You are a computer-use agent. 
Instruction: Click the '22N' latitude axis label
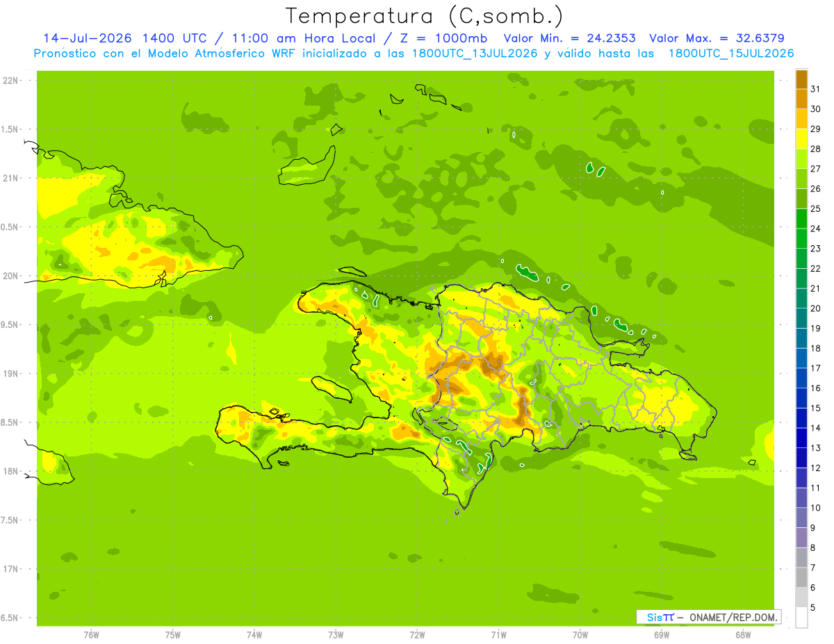tap(10, 81)
